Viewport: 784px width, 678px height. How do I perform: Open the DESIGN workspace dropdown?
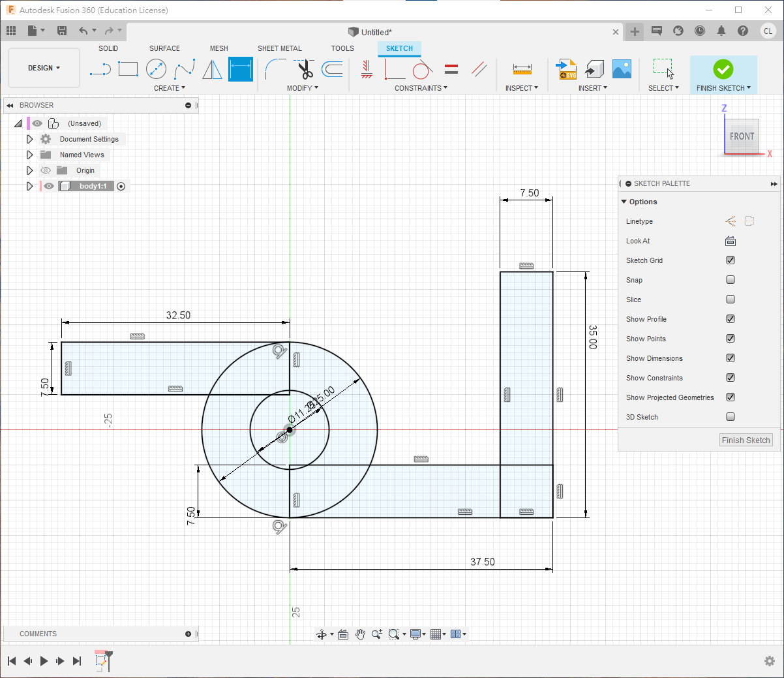(x=44, y=68)
